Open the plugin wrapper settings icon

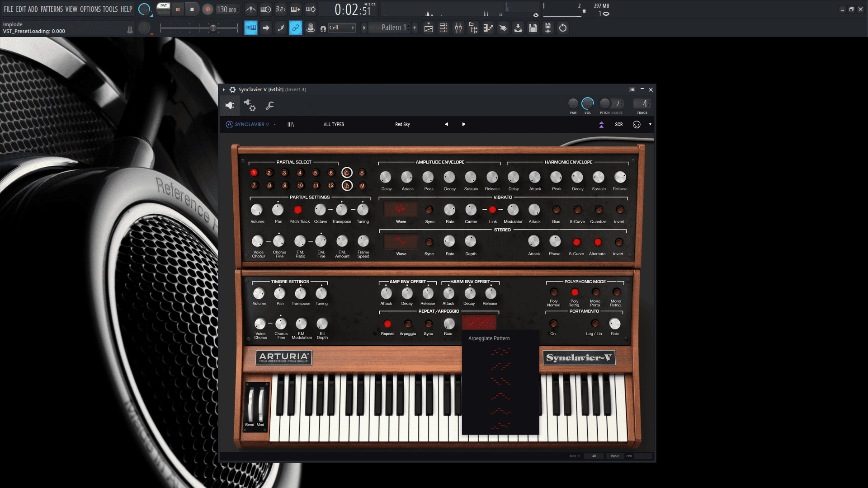click(250, 105)
